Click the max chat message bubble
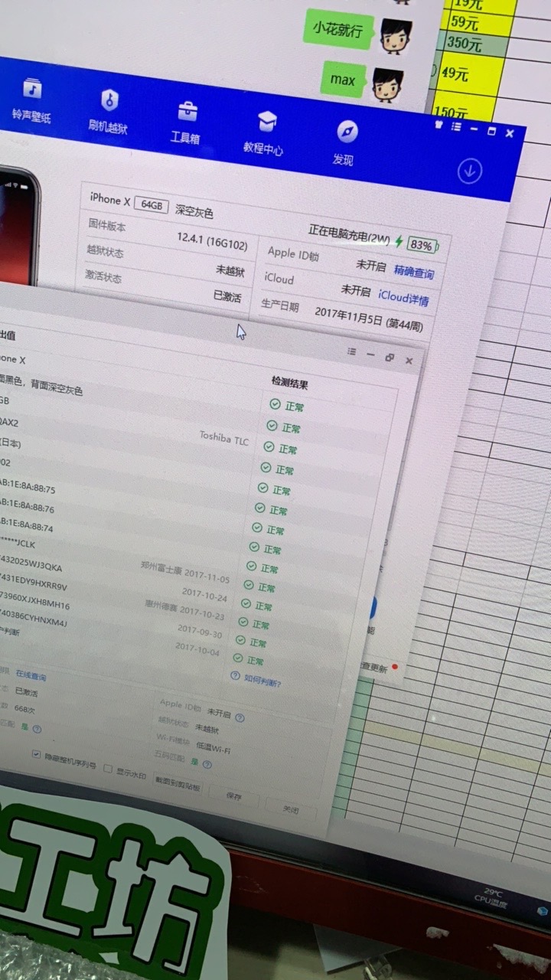551x980 pixels. click(x=342, y=79)
